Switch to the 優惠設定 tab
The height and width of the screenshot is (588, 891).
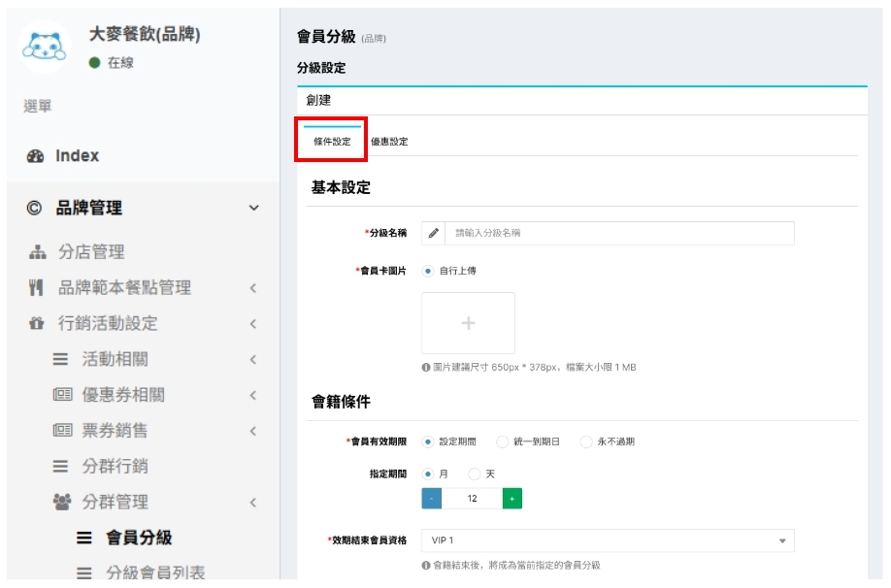[x=389, y=142]
